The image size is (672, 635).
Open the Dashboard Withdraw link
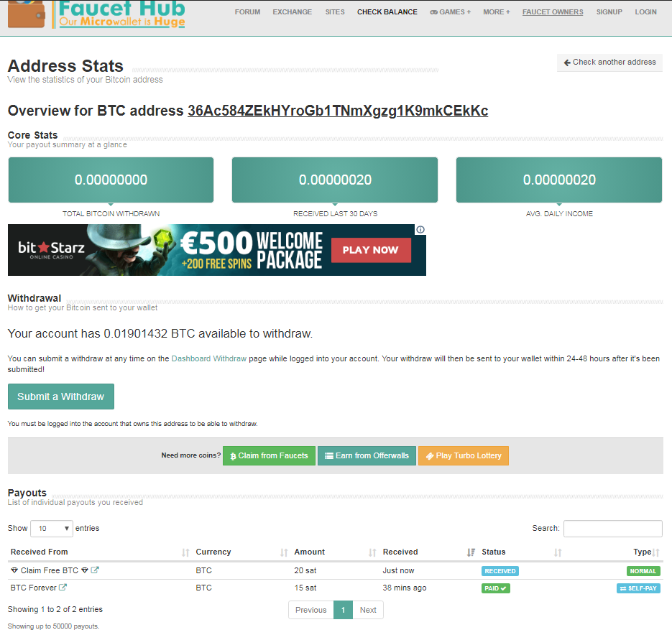pos(208,358)
